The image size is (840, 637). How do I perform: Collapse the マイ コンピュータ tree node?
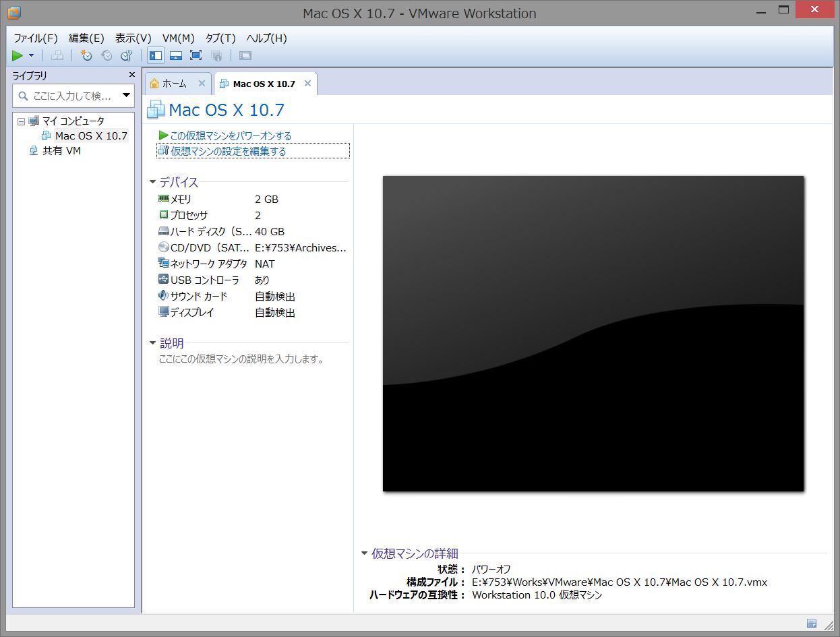click(x=21, y=121)
